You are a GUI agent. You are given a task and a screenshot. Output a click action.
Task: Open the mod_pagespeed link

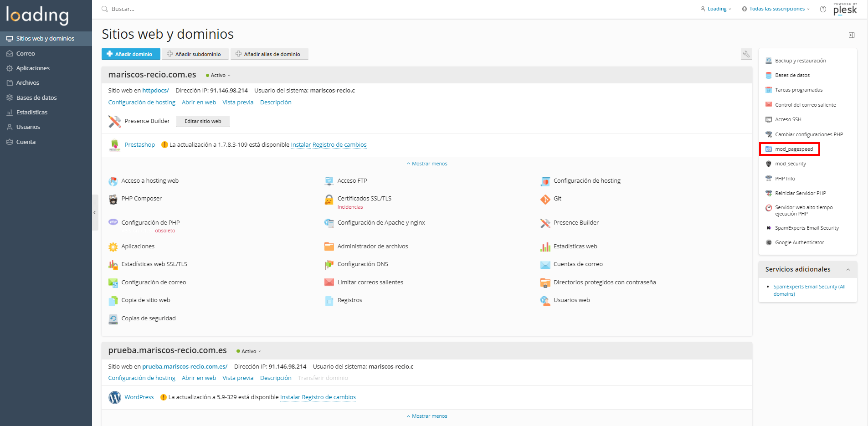click(794, 149)
